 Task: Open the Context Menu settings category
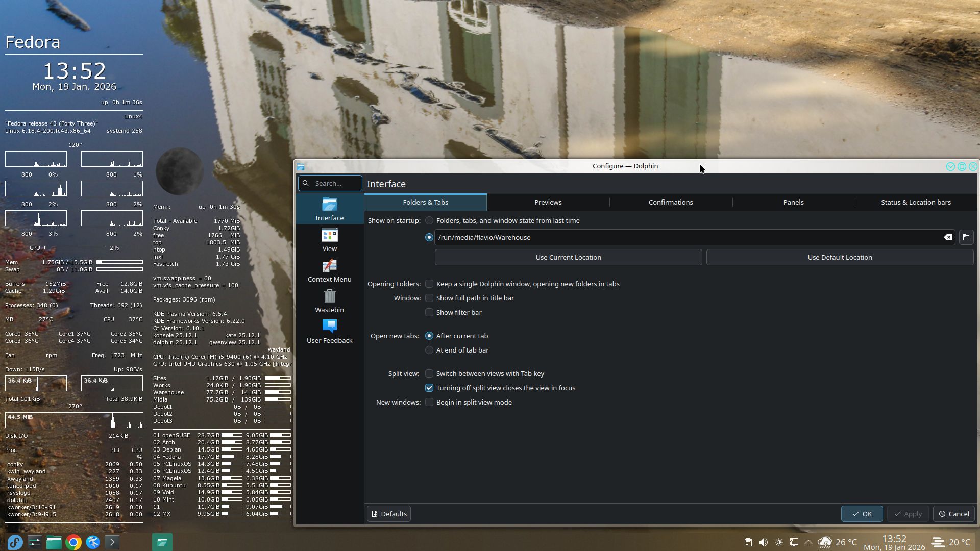pos(329,271)
